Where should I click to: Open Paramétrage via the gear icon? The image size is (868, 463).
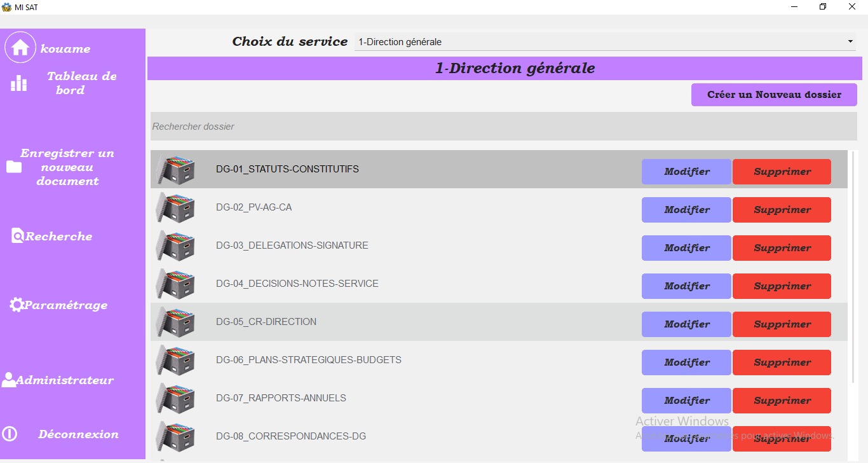(17, 305)
